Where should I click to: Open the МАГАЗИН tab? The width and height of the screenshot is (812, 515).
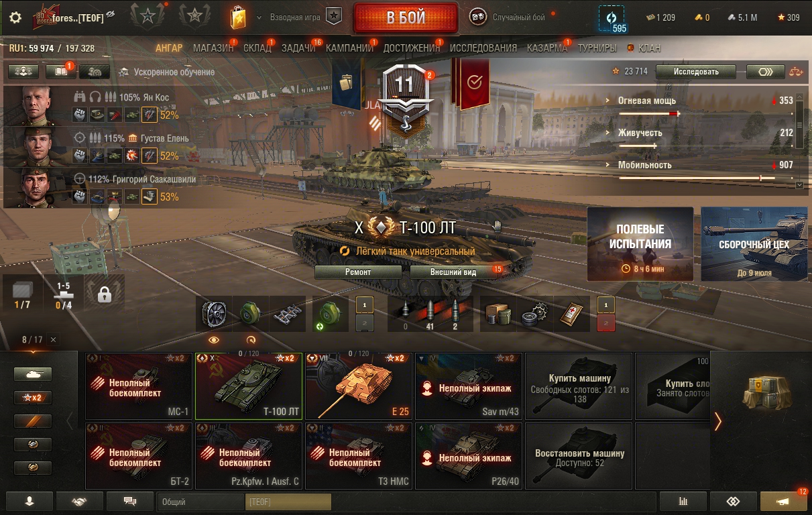(x=213, y=48)
